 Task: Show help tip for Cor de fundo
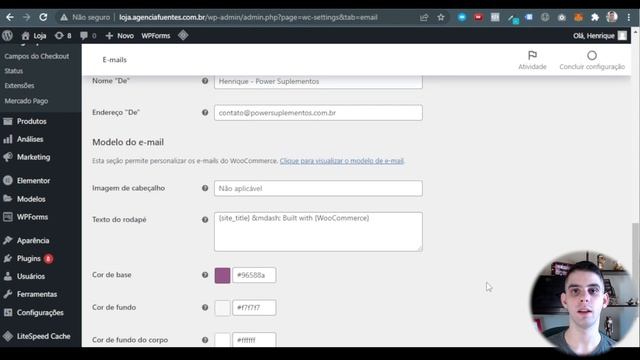tap(205, 307)
